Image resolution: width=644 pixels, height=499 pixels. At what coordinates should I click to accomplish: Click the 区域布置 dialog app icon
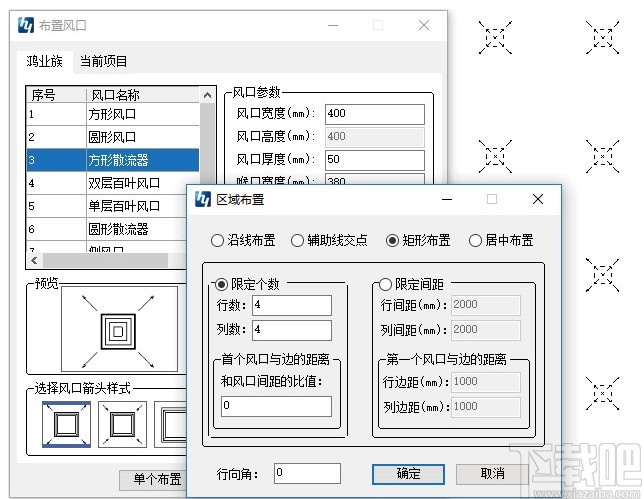click(202, 200)
